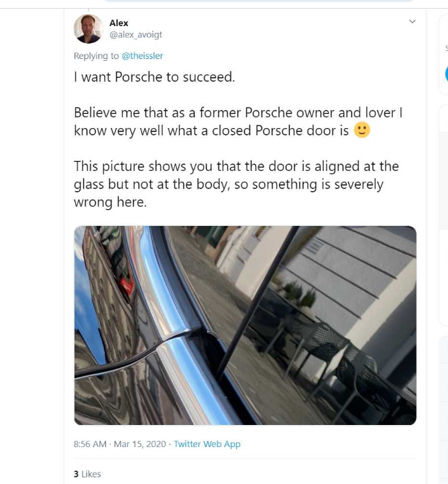The width and height of the screenshot is (448, 484).
Task: Open the @theissler mention link
Action: pyautogui.click(x=142, y=56)
